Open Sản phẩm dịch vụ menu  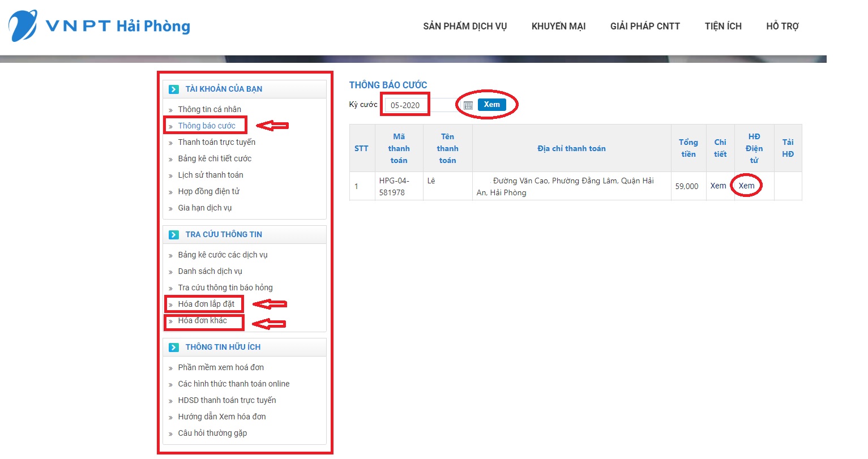(465, 26)
